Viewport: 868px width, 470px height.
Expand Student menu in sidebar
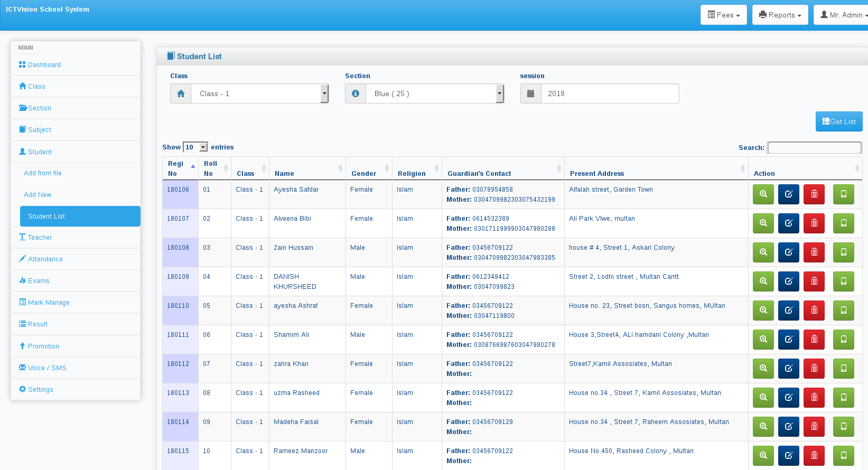click(76, 152)
